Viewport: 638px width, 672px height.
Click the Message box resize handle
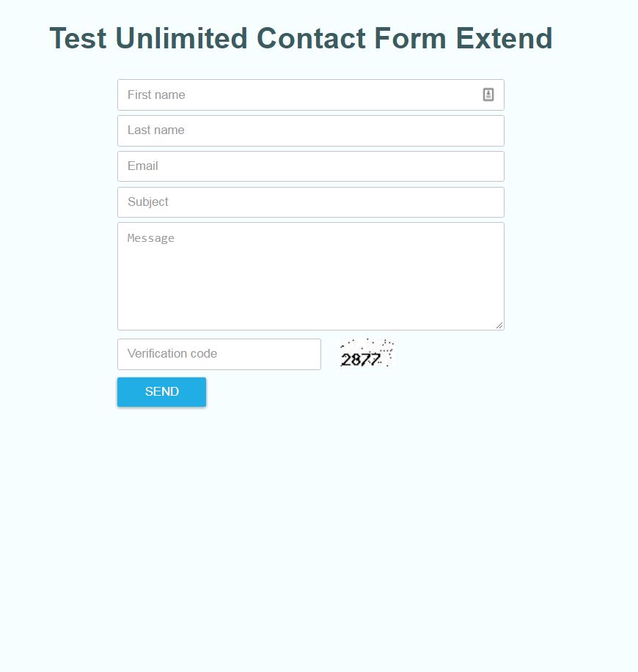tap(500, 325)
